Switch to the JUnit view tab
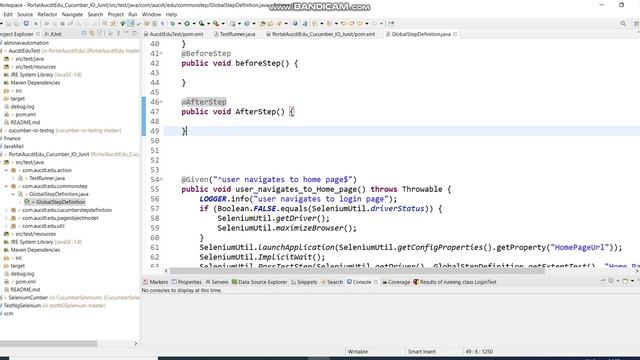This screenshot has width=640, height=360. 53,34
